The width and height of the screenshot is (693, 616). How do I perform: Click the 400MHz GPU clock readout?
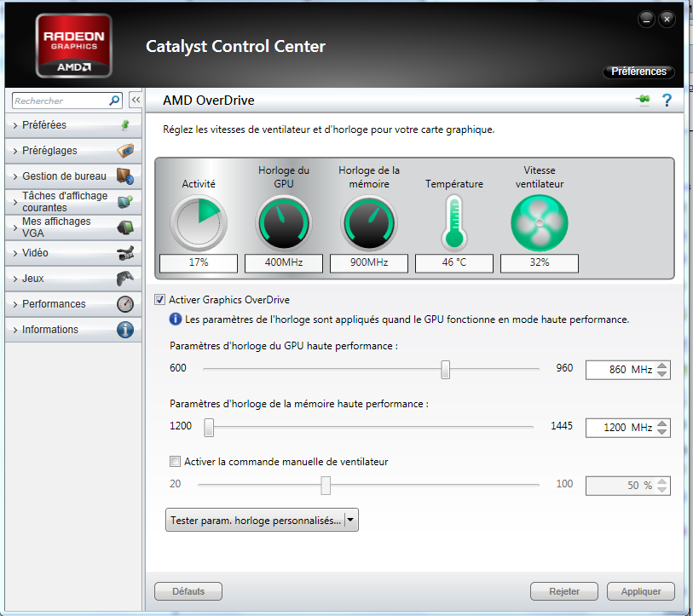[284, 262]
